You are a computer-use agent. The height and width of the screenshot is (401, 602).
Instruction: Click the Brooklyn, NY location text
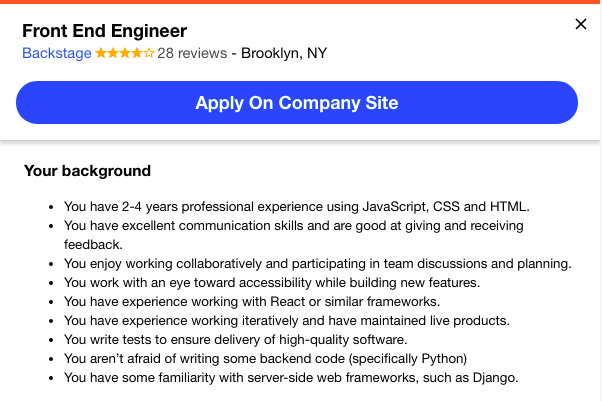click(x=284, y=53)
